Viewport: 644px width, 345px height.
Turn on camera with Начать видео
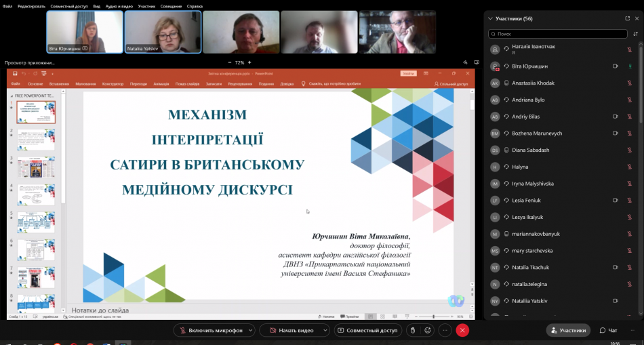click(x=291, y=330)
